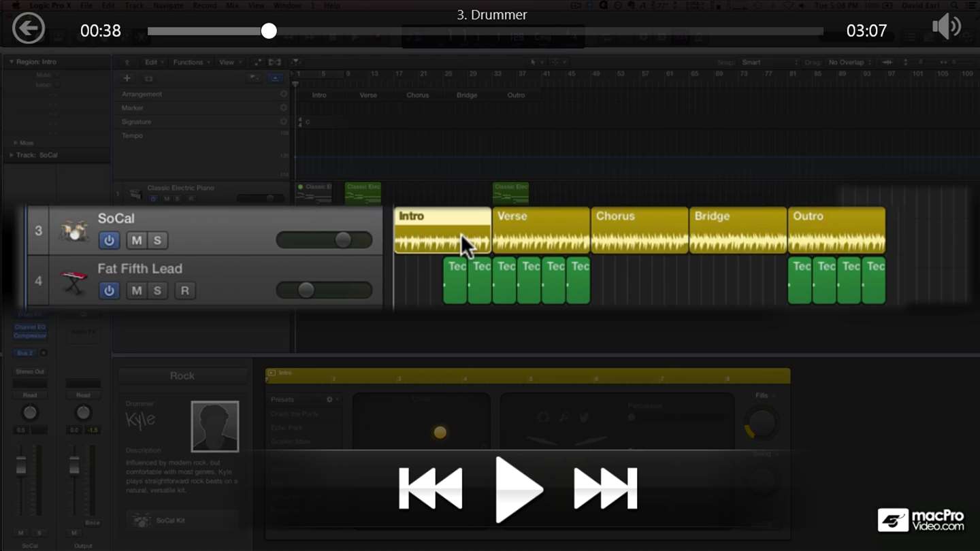The image size is (980, 551).
Task: Expand the More section in region inspector
Action: point(16,143)
